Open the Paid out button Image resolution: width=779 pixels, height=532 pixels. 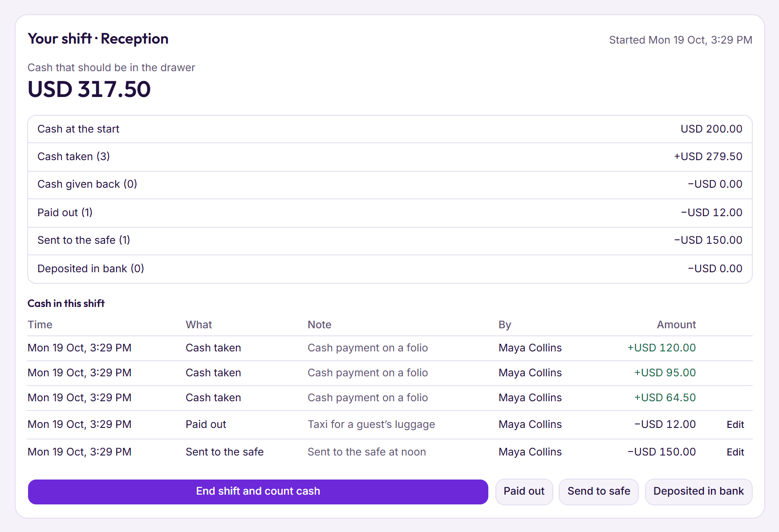pyautogui.click(x=524, y=492)
